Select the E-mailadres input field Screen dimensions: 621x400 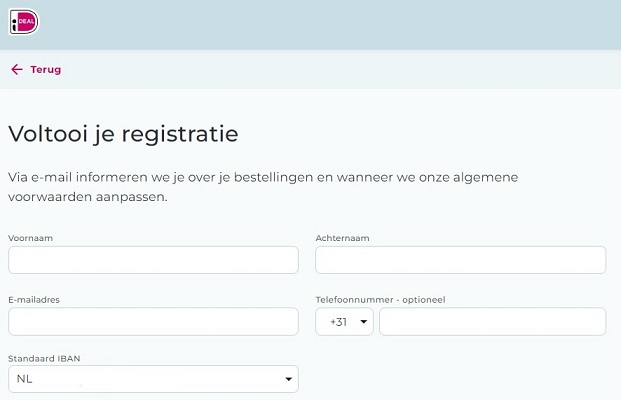tap(153, 321)
